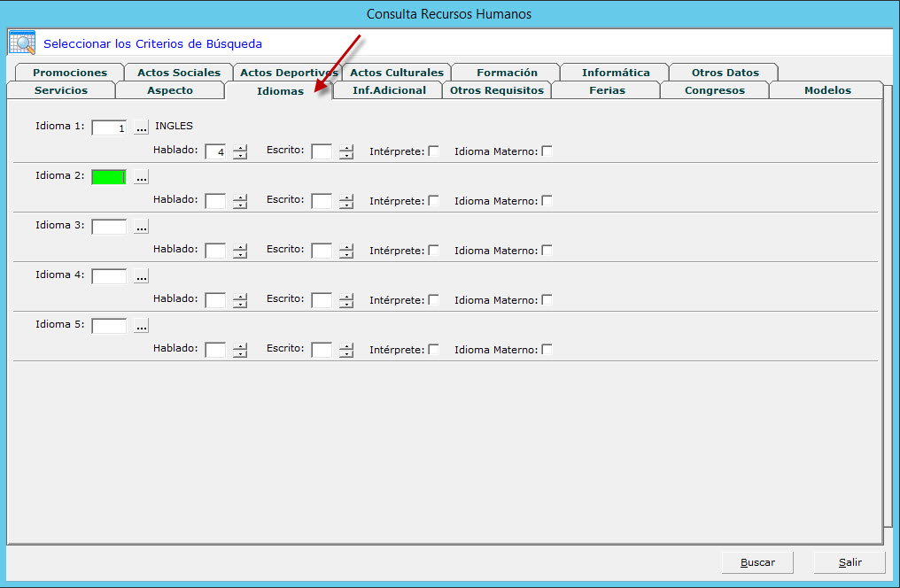The image size is (900, 588).
Task: Check Idioma Materno for Idioma 4
Action: pos(547,299)
